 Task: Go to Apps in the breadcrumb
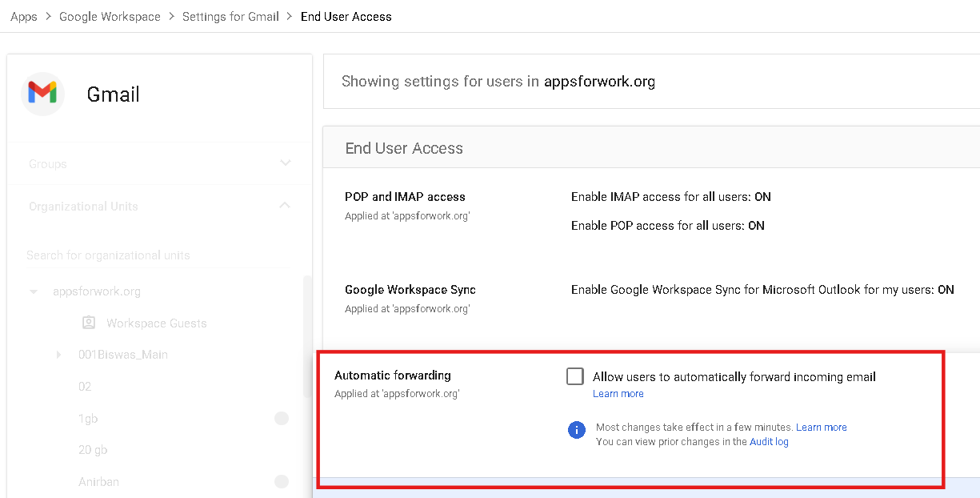click(x=24, y=16)
